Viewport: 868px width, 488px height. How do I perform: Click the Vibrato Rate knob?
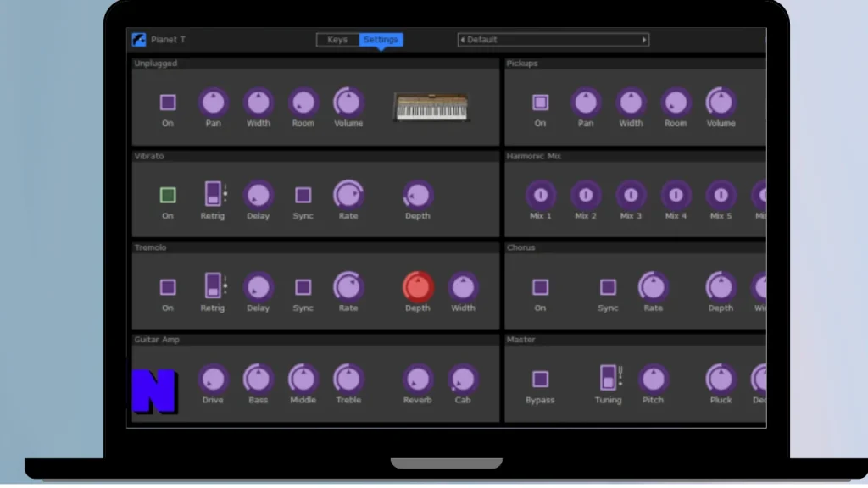[x=348, y=195]
